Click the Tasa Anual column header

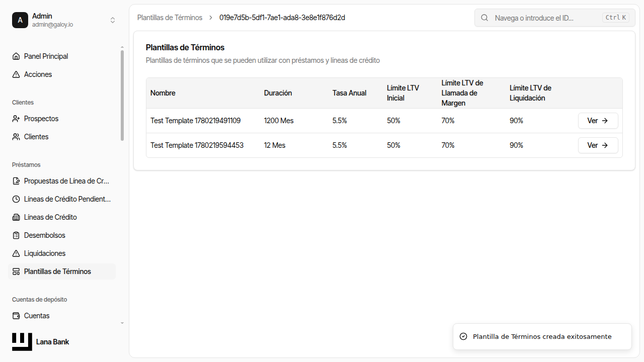coord(349,93)
